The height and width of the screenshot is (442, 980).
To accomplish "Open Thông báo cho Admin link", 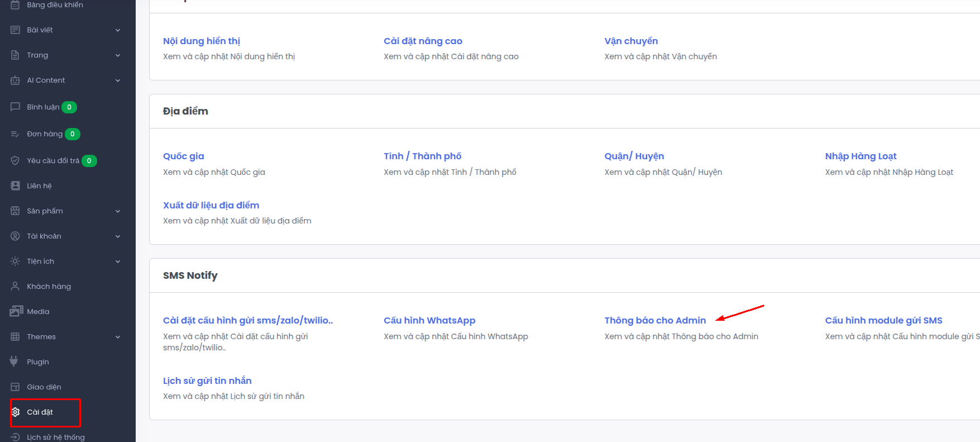I will (x=655, y=321).
